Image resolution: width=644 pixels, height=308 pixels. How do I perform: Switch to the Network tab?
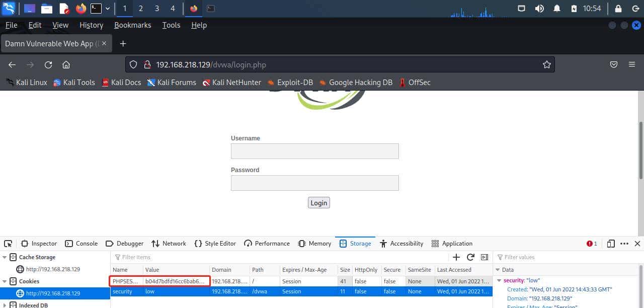[169, 244]
